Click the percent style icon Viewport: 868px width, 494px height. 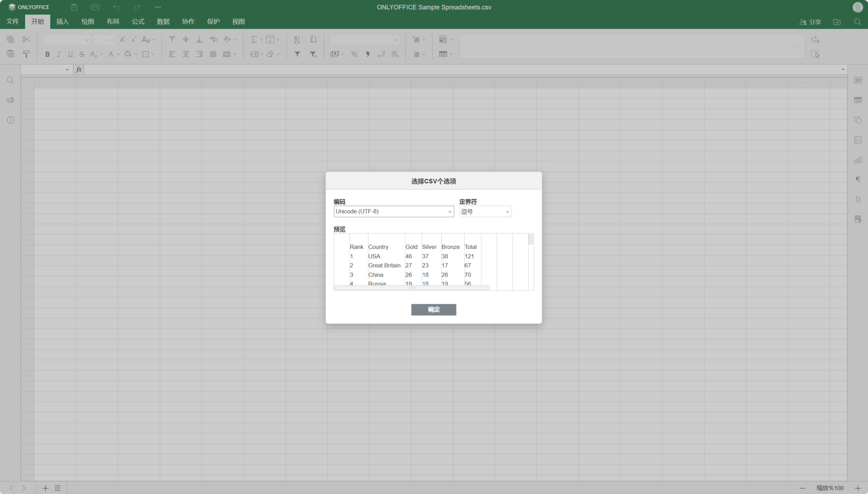[x=354, y=54]
